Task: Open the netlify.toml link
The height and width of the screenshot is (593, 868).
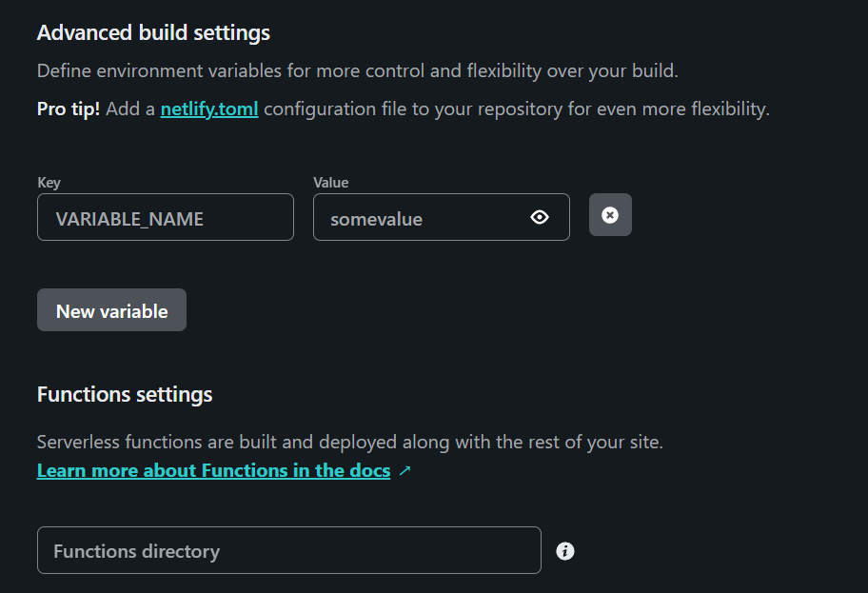Action: 209,109
